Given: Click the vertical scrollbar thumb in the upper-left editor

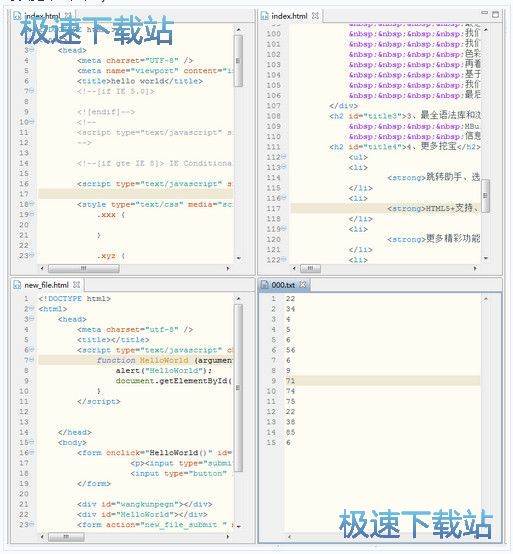Looking at the screenshot, I should click(238, 60).
